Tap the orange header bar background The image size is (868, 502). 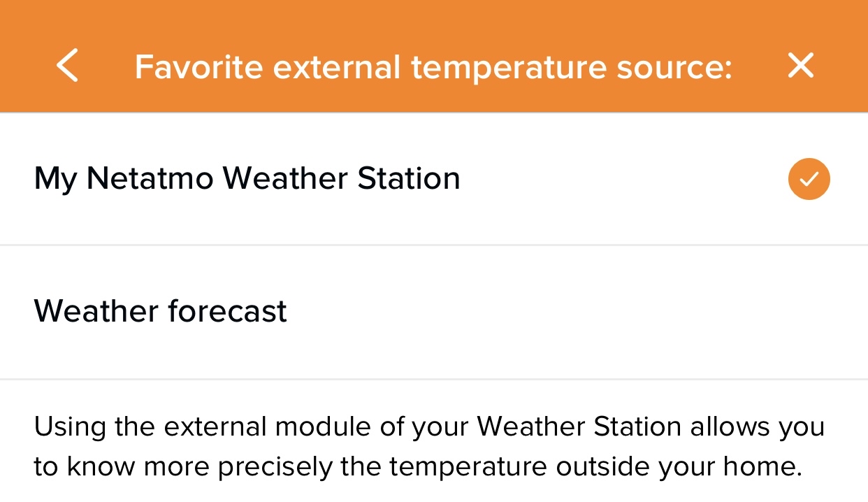[434, 21]
